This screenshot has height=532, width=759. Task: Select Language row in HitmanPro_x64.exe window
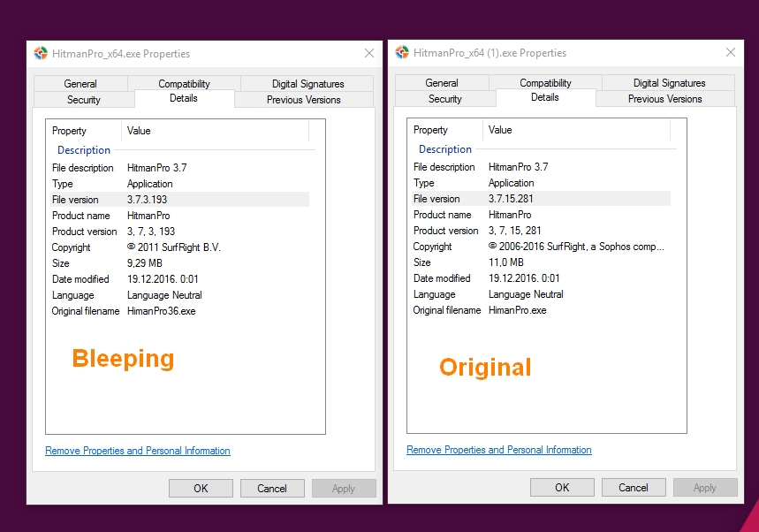click(x=180, y=295)
